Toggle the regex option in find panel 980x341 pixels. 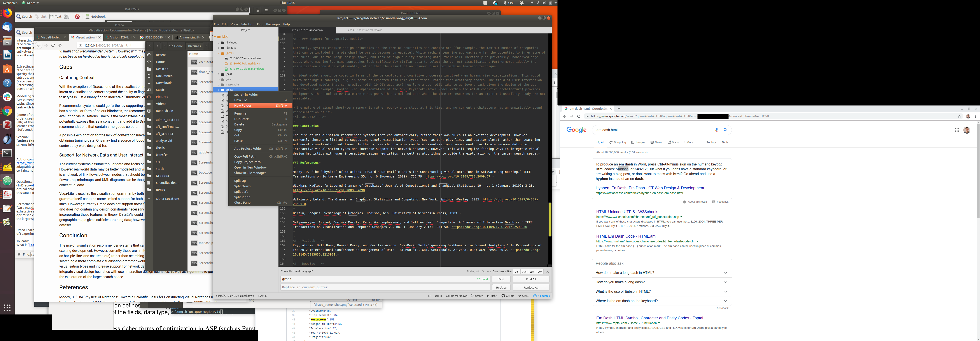517,271
